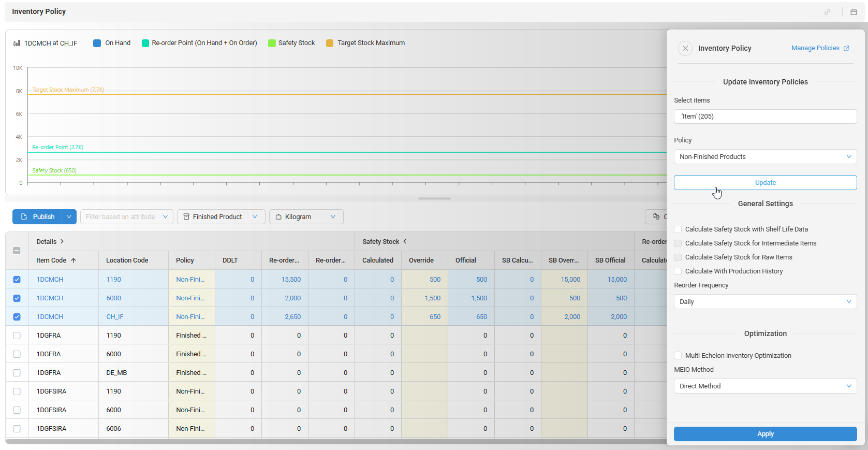Image resolution: width=868 pixels, height=450 pixels.
Task: Open the calendar icon in the top-right header
Action: [x=854, y=12]
